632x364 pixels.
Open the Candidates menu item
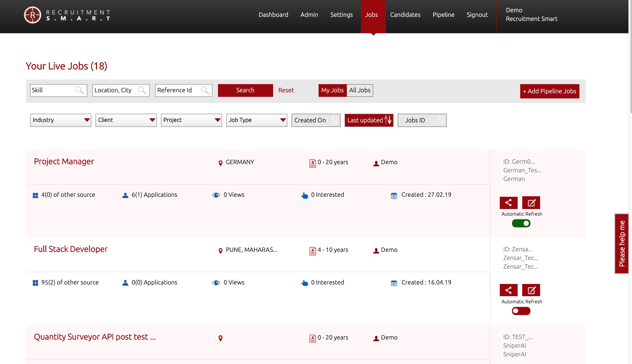click(x=405, y=15)
